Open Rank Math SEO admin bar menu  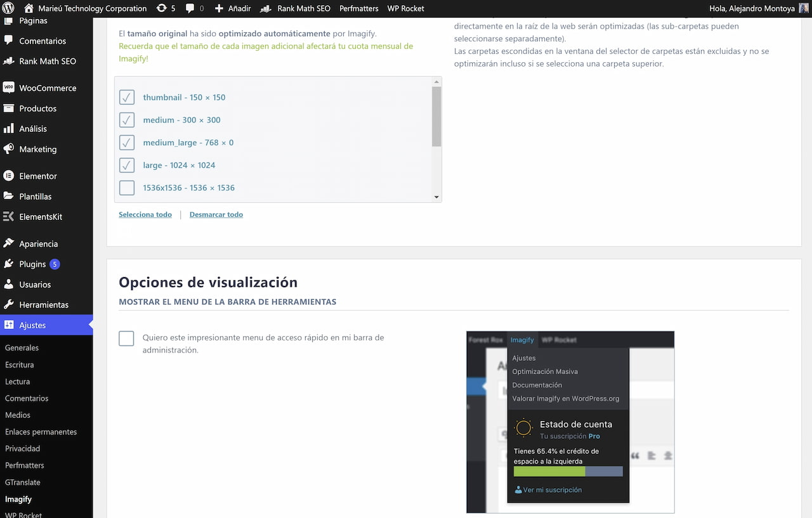(x=295, y=8)
